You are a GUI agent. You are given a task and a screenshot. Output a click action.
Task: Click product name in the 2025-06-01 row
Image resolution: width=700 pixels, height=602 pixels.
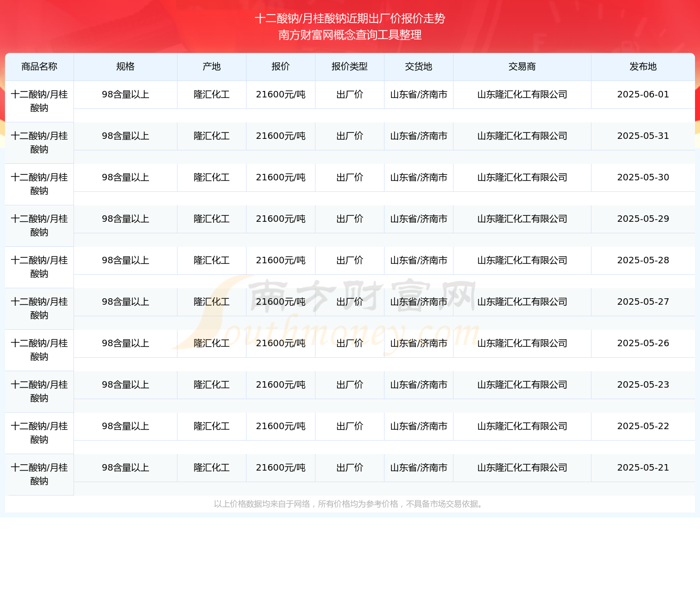(39, 101)
